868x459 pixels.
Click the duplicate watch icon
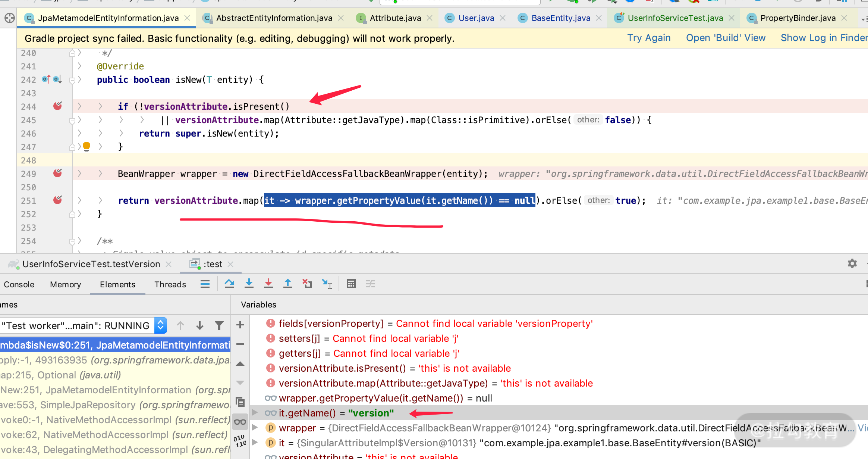pyautogui.click(x=240, y=402)
